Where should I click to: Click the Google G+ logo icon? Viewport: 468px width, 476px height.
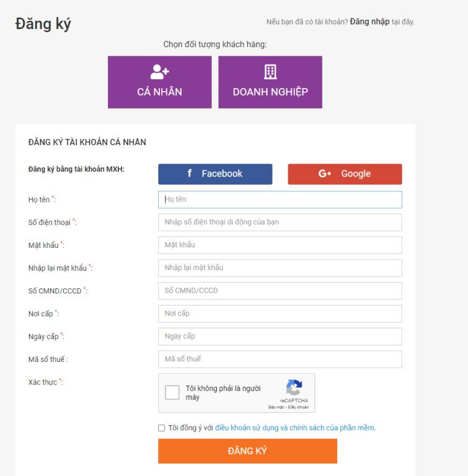click(x=325, y=174)
